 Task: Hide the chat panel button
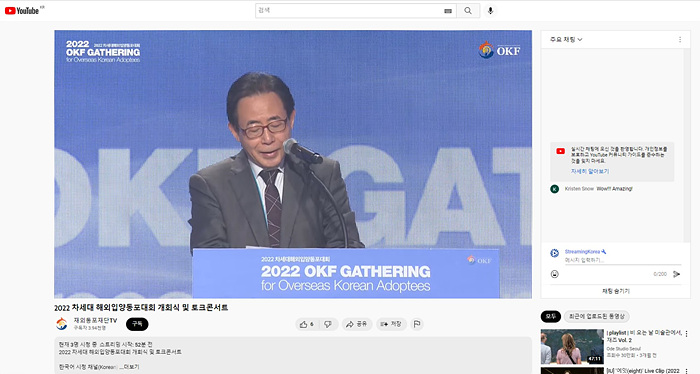pyautogui.click(x=616, y=291)
